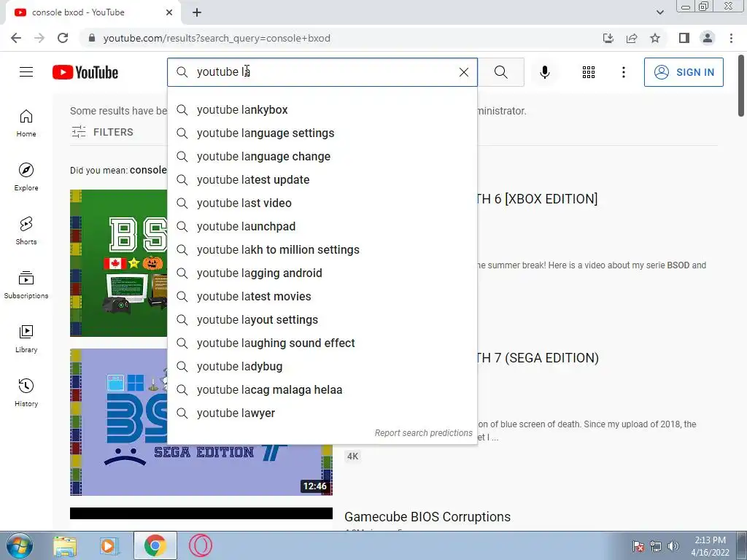Screen dimensions: 747x560
Task: Open Subscriptions in the sidebar
Action: tap(26, 285)
